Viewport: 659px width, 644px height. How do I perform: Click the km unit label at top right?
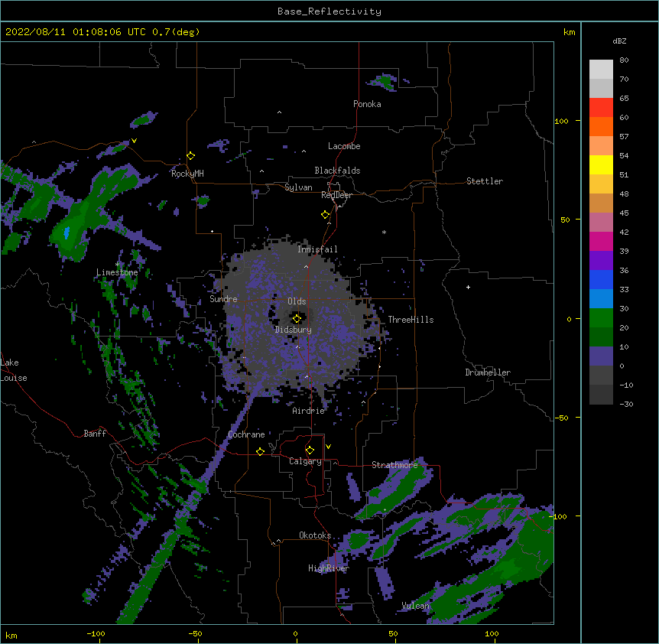click(569, 32)
